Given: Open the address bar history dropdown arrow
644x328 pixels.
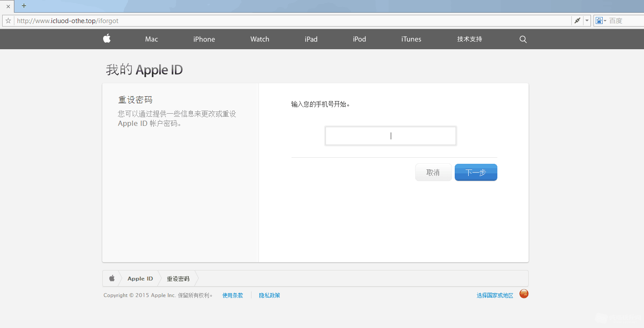Looking at the screenshot, I should 587,20.
